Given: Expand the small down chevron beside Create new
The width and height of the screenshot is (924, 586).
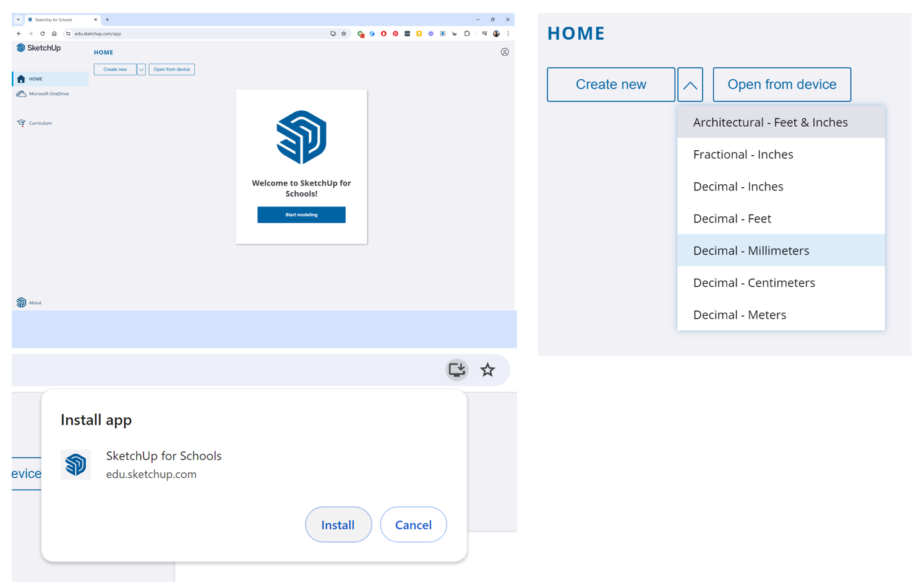Looking at the screenshot, I should (141, 70).
